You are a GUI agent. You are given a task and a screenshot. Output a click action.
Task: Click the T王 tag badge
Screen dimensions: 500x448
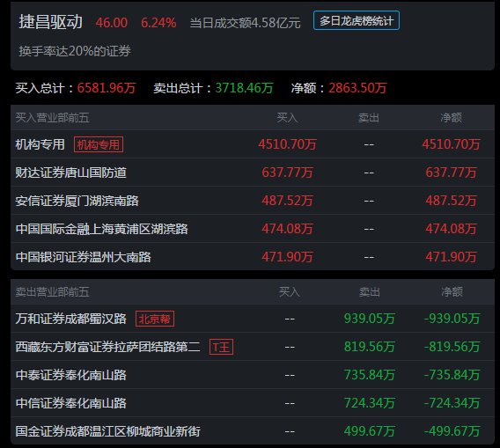tap(221, 347)
